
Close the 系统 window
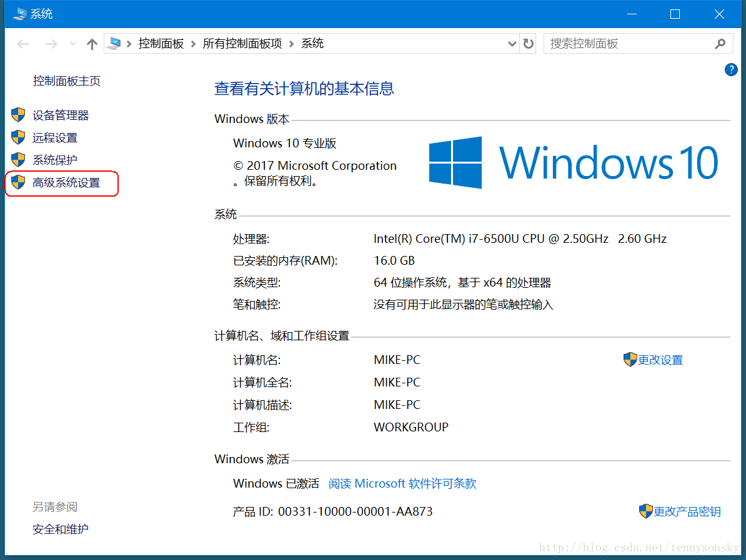point(719,14)
